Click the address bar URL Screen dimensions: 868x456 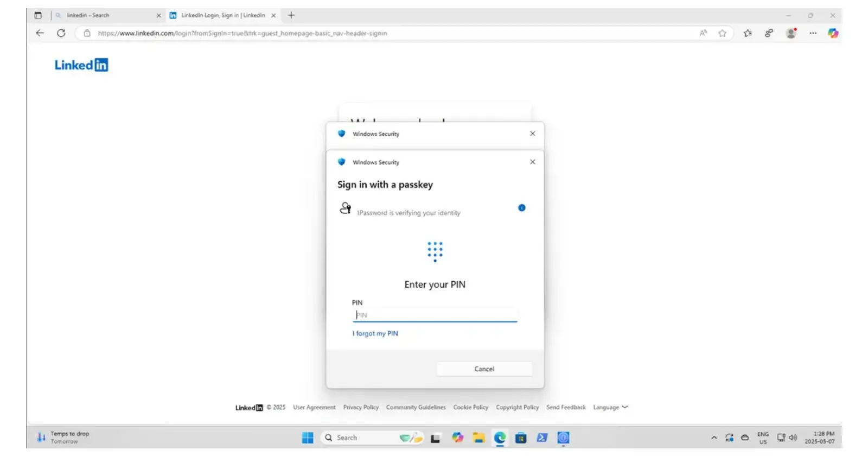point(242,33)
